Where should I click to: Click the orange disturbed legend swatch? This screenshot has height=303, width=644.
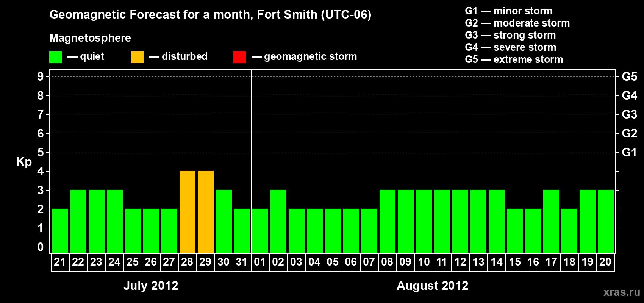(x=137, y=57)
